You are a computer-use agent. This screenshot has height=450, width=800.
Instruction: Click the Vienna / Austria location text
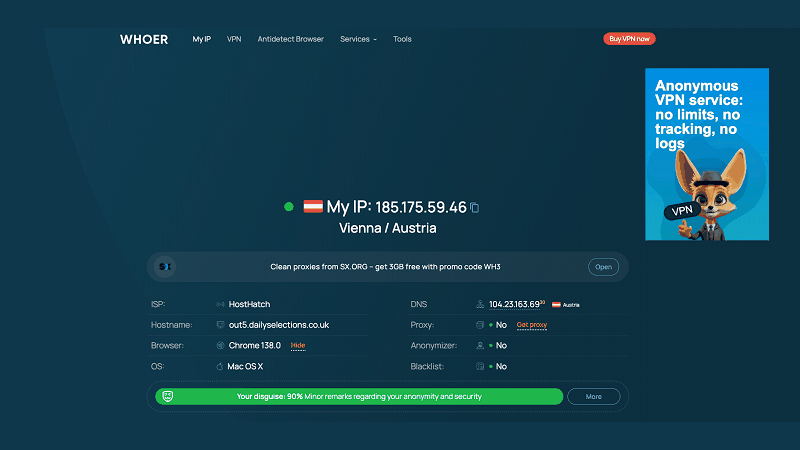tap(388, 228)
